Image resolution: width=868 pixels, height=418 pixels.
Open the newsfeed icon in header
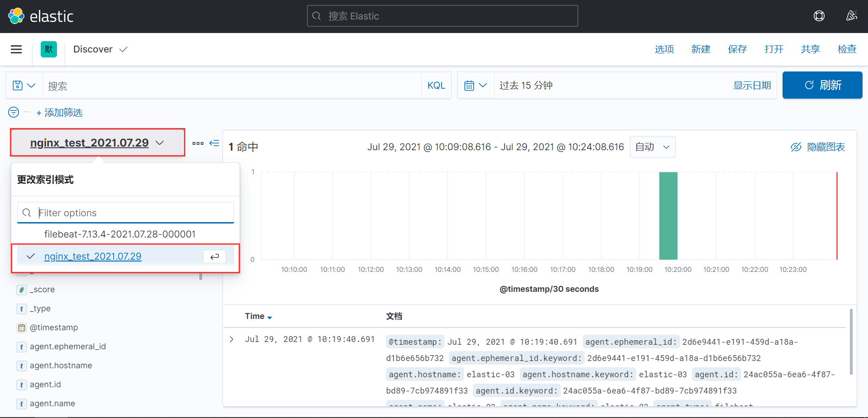852,16
